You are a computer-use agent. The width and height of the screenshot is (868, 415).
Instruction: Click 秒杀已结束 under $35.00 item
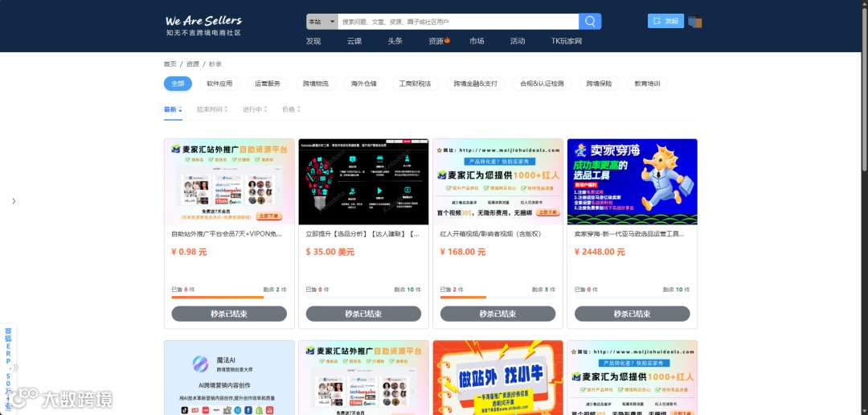(x=364, y=314)
